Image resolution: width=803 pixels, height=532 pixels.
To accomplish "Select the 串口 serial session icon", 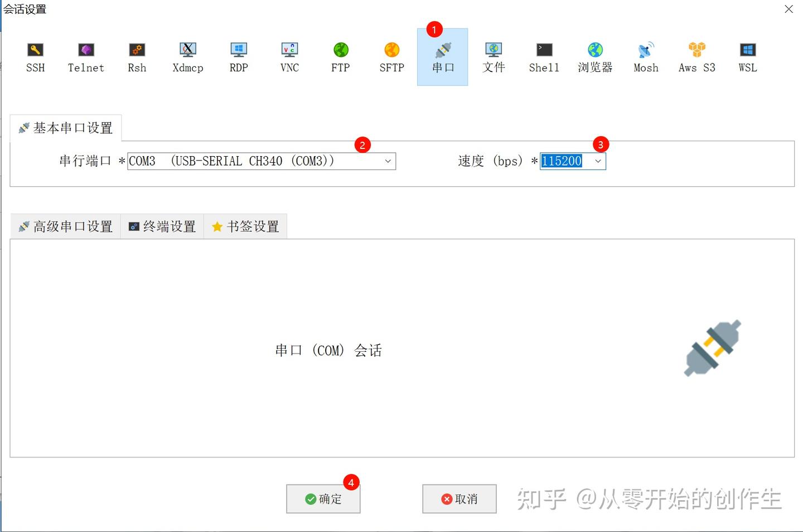I will click(442, 56).
